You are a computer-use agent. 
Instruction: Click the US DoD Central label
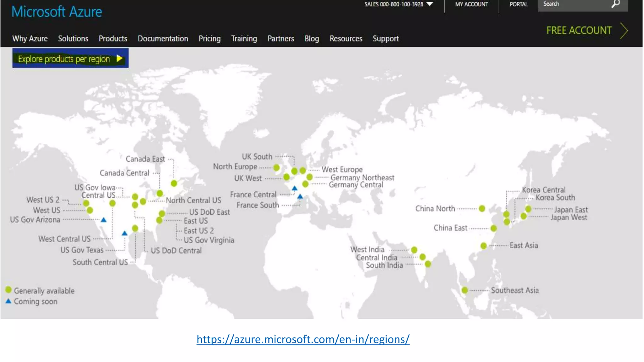click(x=176, y=251)
